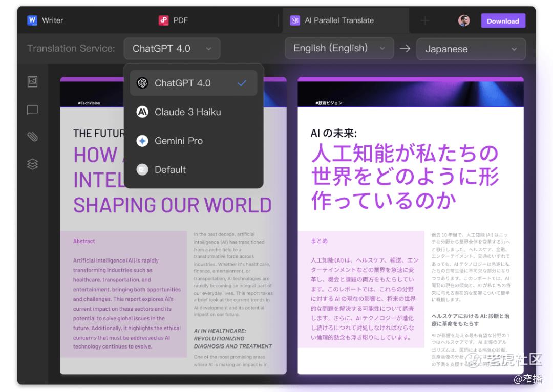Open the thumbnails panel in sidebar
The height and width of the screenshot is (392, 553).
tap(32, 81)
